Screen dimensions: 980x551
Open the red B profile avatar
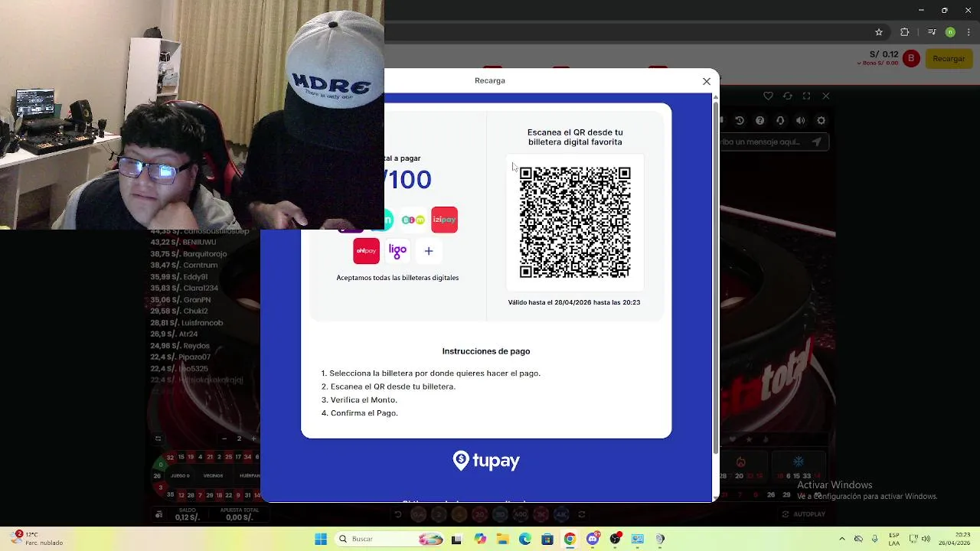click(x=910, y=58)
